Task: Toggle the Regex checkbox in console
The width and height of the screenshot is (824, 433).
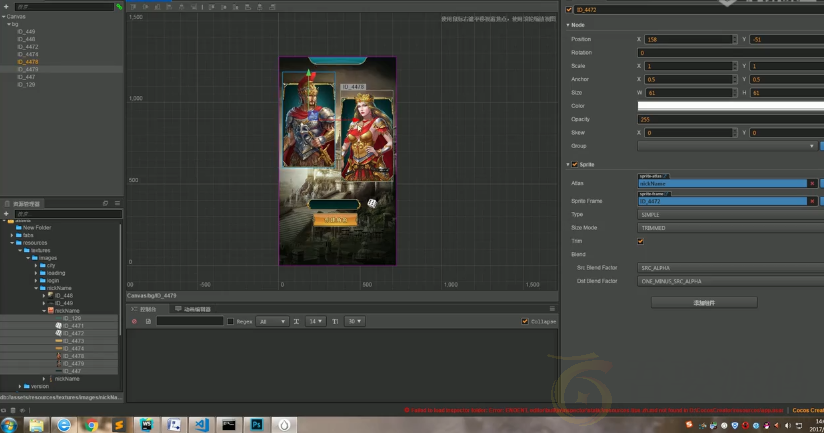Action: [x=231, y=321]
